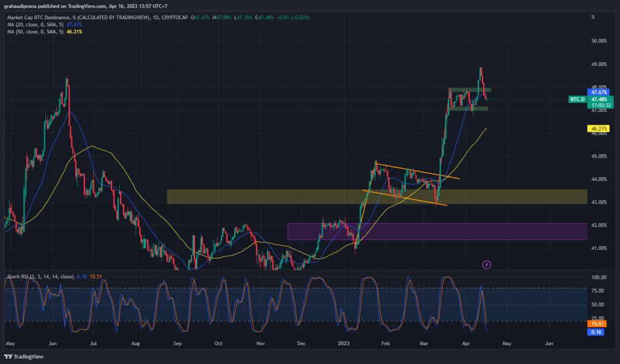Open the TradingView logo at bottom
The image size is (620, 364).
pyautogui.click(x=24, y=357)
